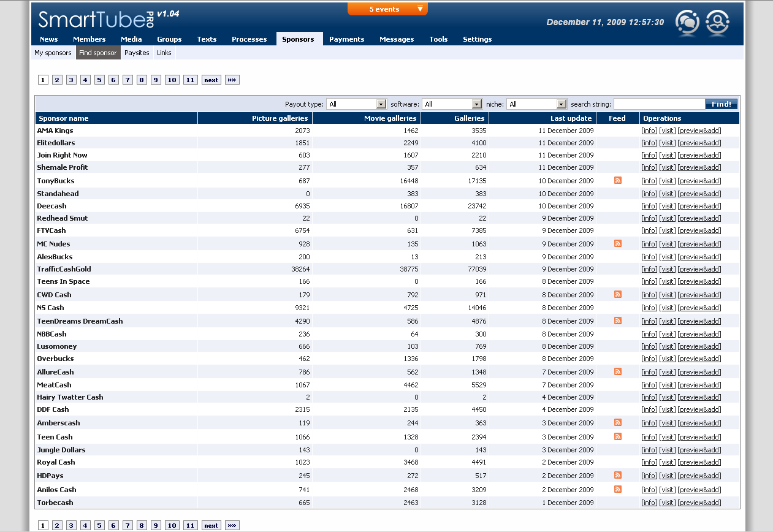Screen dimensions: 773x532
Task: Visit the Elitedollars sponsor site
Action: [x=668, y=143]
